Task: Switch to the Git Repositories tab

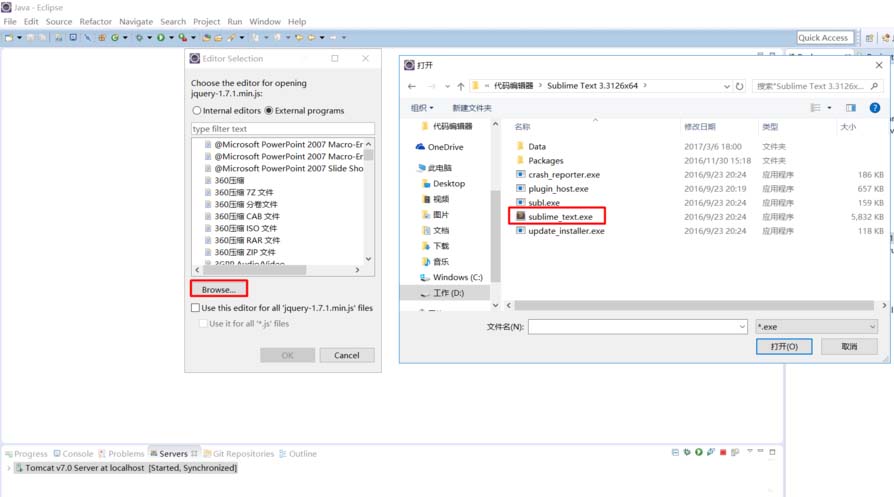Action: point(238,454)
